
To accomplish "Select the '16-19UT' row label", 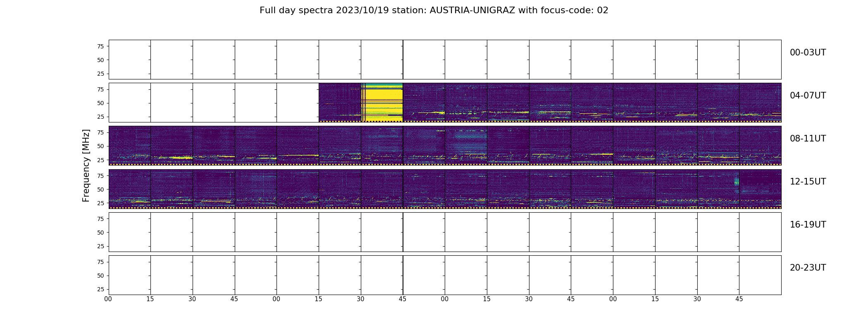I will click(x=808, y=225).
